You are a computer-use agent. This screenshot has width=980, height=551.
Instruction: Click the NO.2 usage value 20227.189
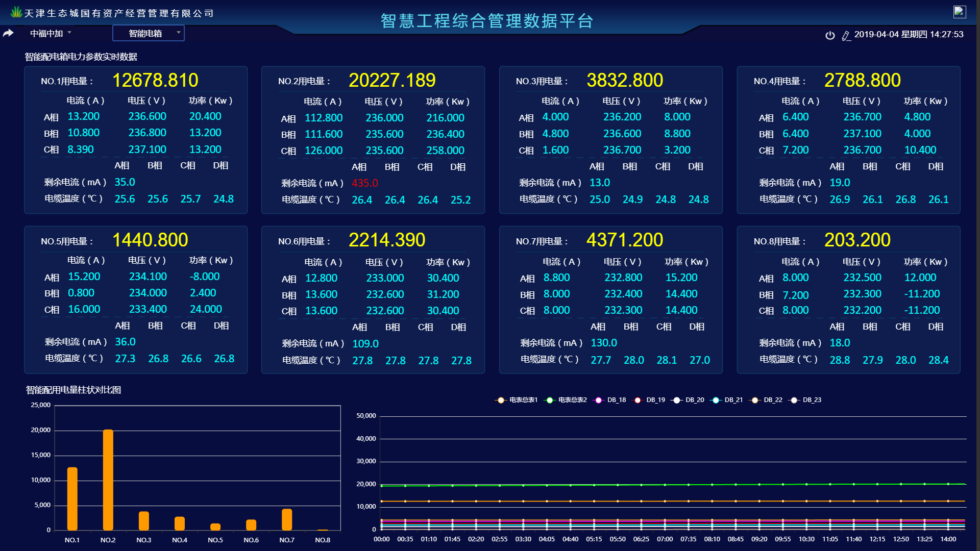tap(391, 80)
